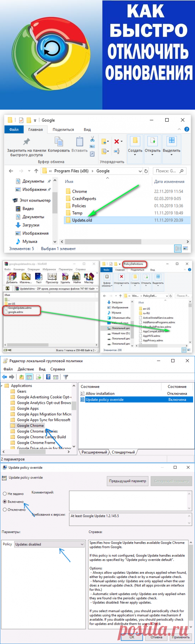The height and width of the screenshot is (644, 195).
Task: Select the Отключено radio button
Action: click(x=5, y=510)
